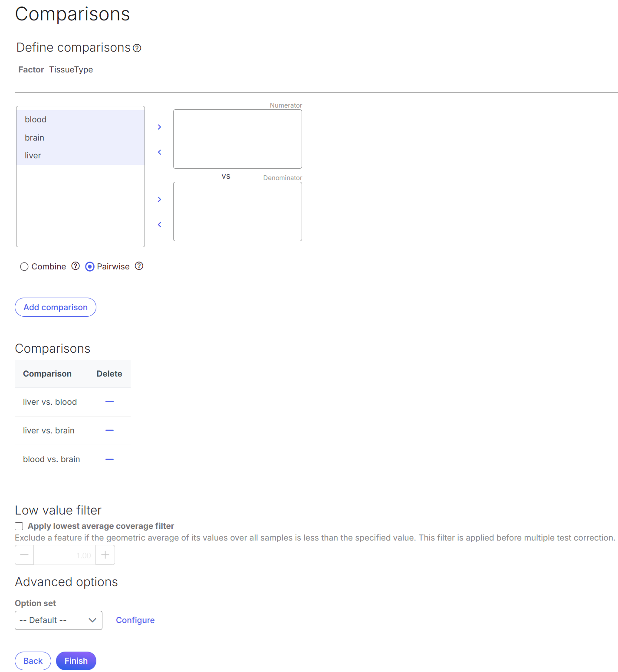
Task: Select brain in the factor list
Action: coord(35,138)
